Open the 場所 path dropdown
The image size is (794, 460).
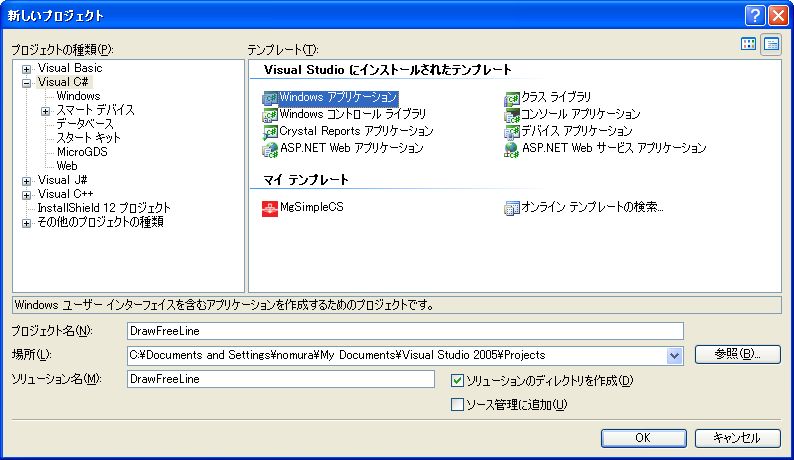(674, 355)
